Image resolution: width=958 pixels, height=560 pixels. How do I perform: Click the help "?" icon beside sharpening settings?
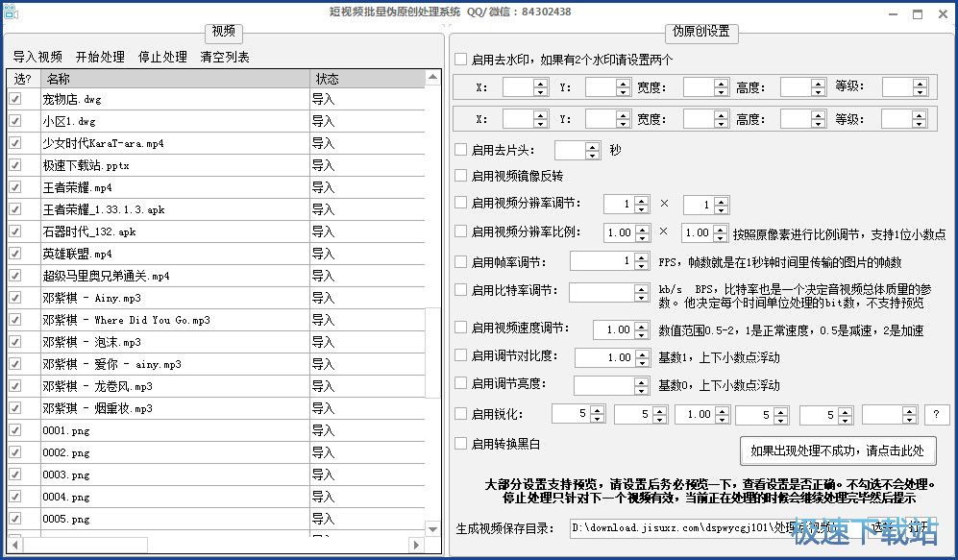939,414
